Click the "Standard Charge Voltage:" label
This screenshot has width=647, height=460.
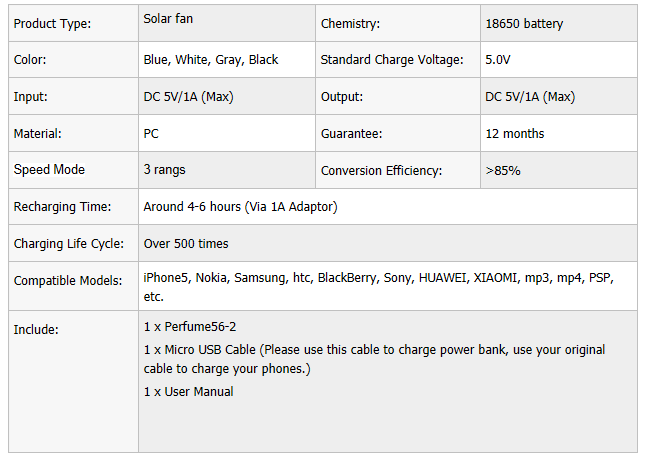pyautogui.click(x=391, y=60)
